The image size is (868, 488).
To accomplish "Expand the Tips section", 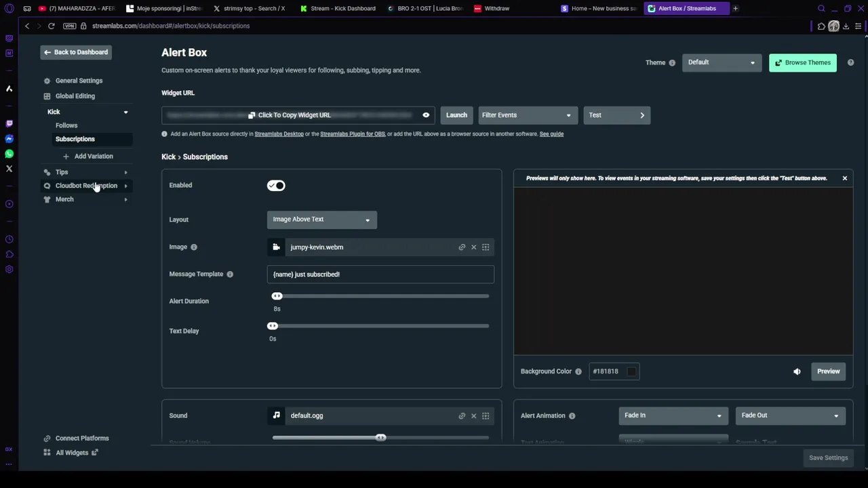I will 125,172.
